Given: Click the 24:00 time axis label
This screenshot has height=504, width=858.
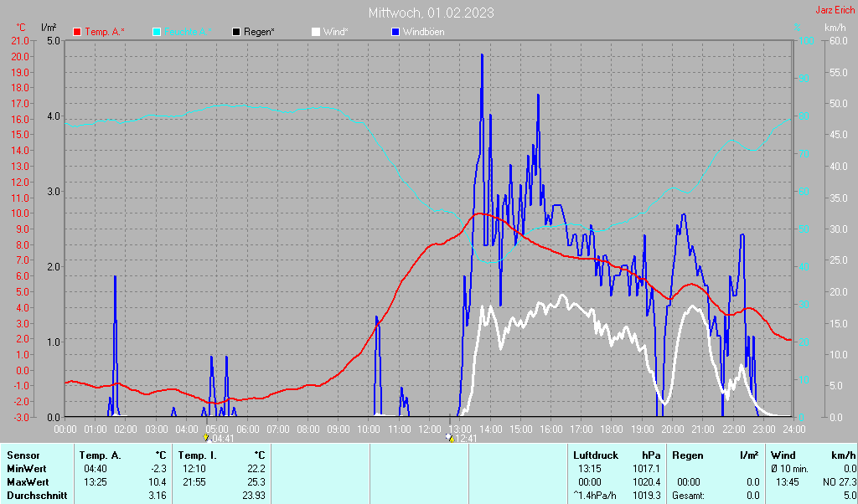Looking at the screenshot, I should (793, 429).
